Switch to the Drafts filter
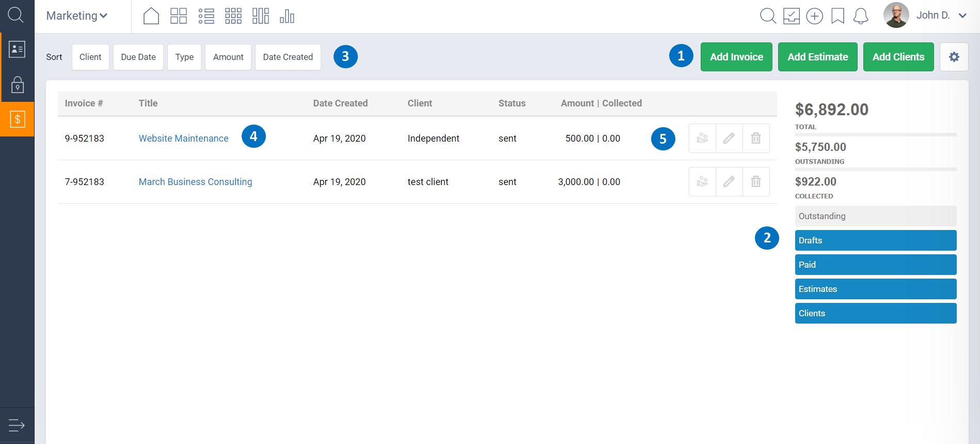 pyautogui.click(x=875, y=240)
